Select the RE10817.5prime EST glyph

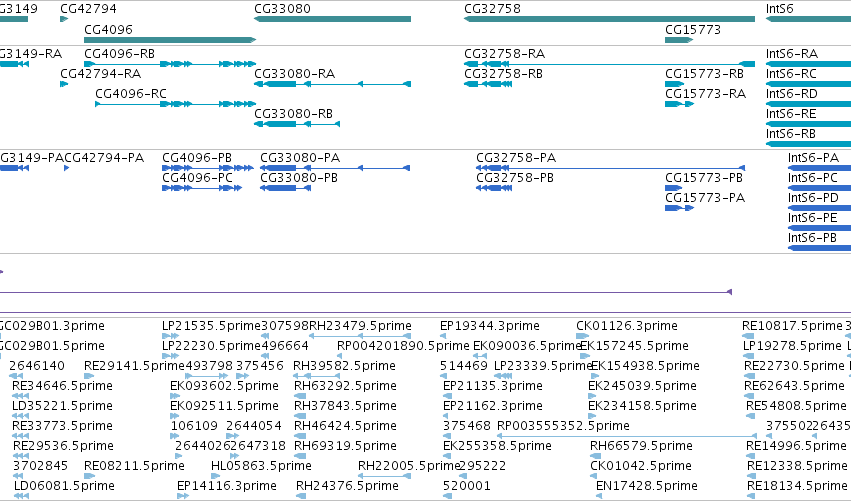coord(748,336)
